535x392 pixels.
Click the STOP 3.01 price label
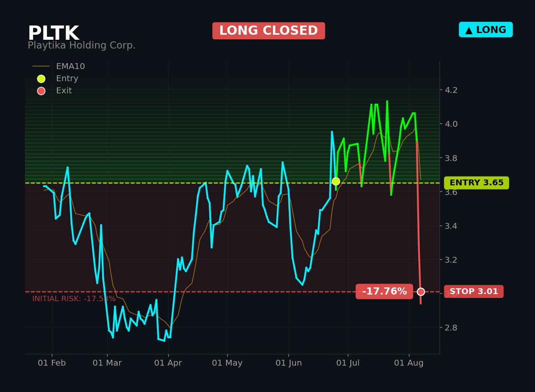(x=474, y=292)
